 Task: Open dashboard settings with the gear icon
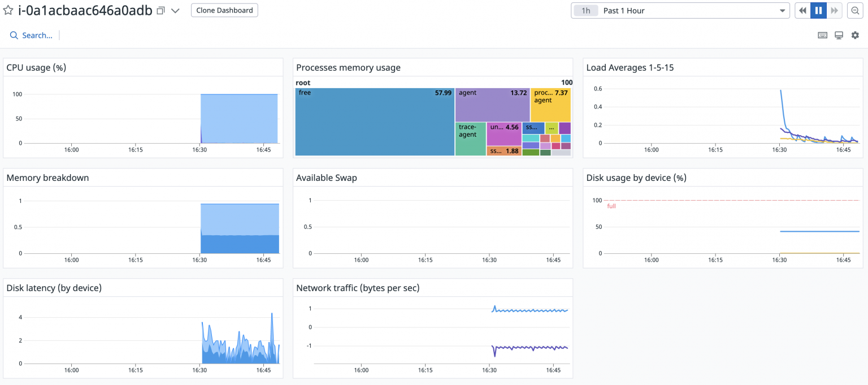point(855,34)
